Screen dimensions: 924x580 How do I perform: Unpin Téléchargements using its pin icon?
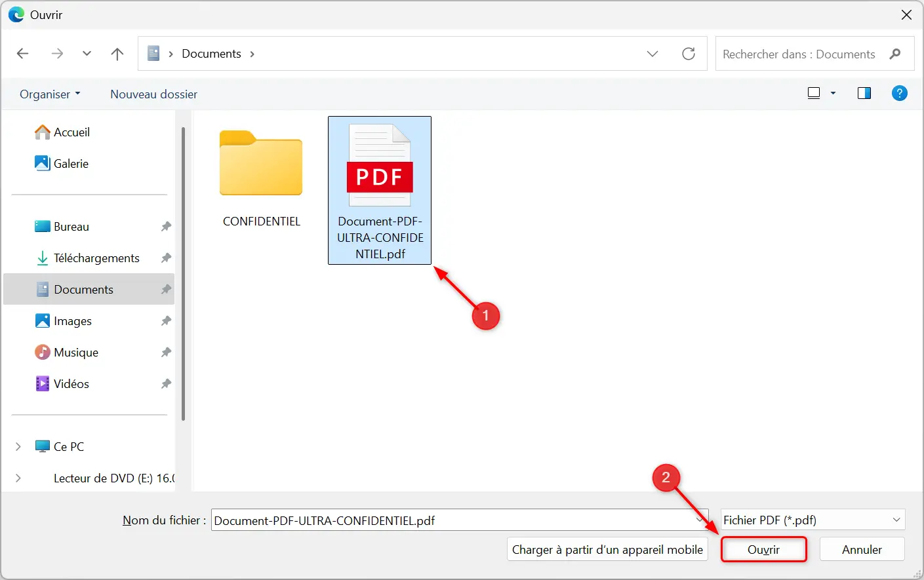click(166, 258)
